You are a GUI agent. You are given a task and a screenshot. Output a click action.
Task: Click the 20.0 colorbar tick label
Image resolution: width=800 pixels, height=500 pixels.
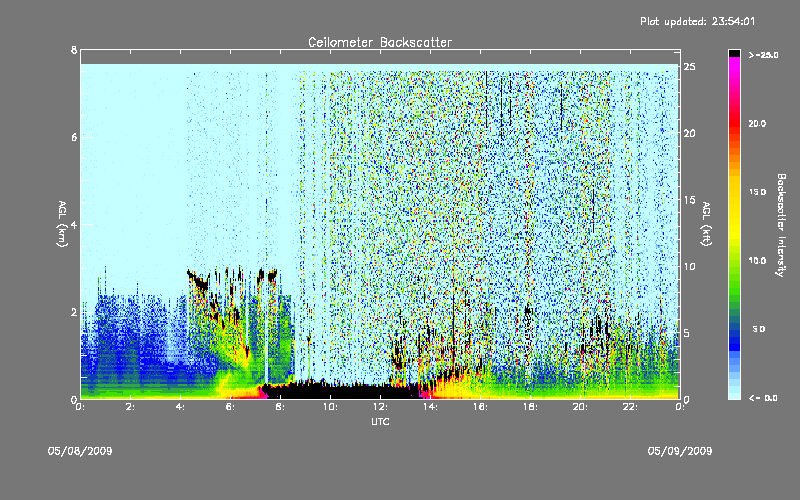pyautogui.click(x=757, y=123)
